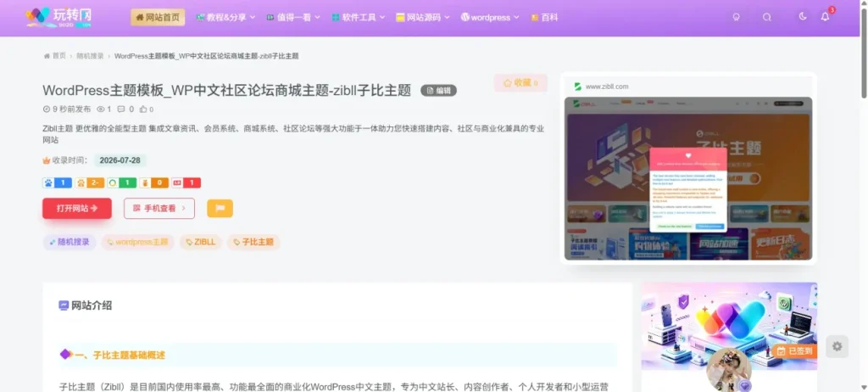Viewport: 868px width, 392px height.
Task: Click the 收藏 favorite button
Action: click(520, 82)
